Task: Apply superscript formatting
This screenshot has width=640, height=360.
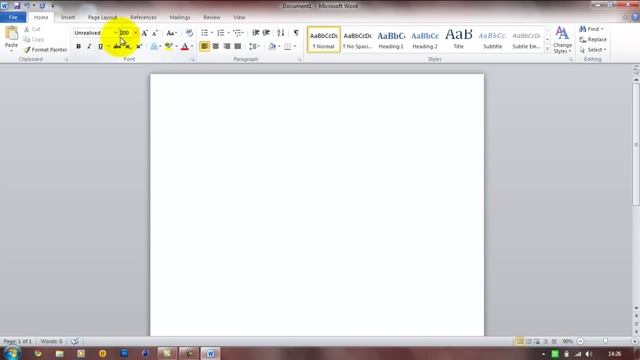Action: point(139,47)
